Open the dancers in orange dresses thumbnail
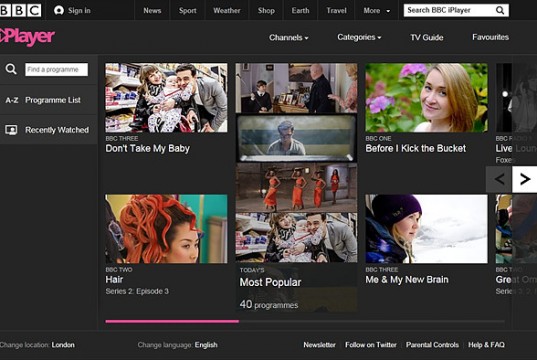Image resolution: width=537 pixels, height=360 pixels. click(296, 187)
